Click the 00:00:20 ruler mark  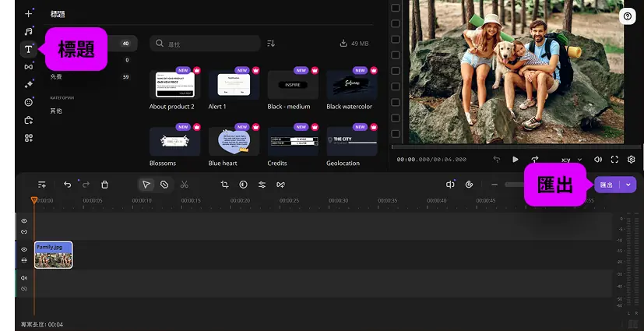click(241, 201)
